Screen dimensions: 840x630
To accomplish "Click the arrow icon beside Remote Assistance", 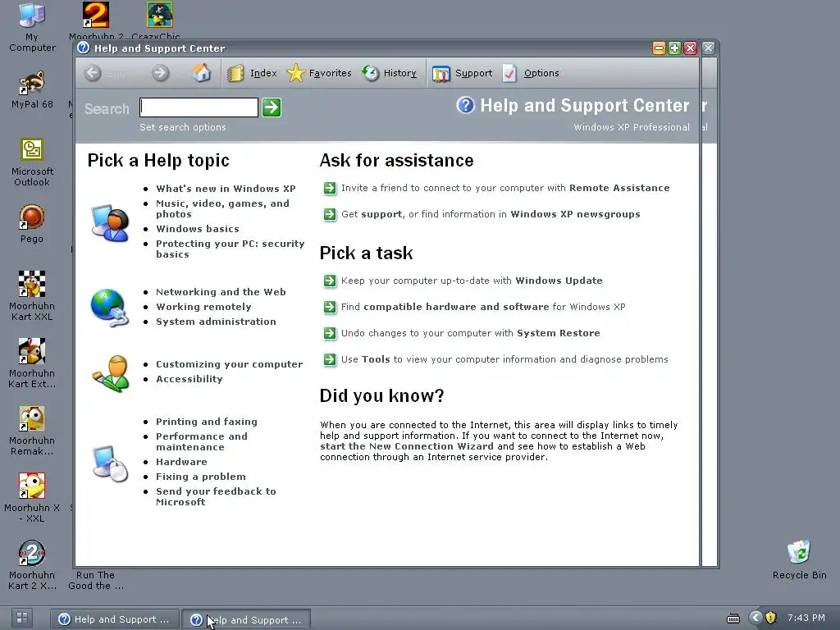I will (330, 188).
